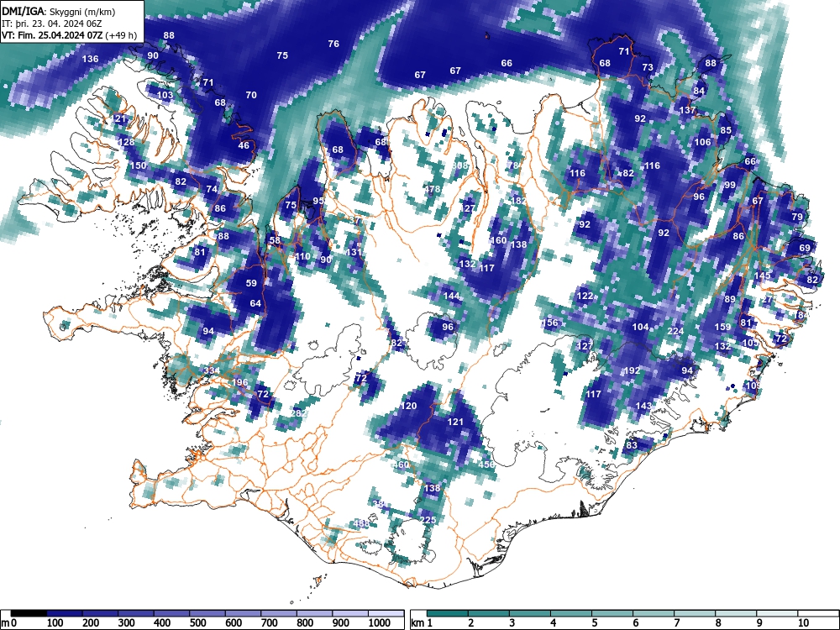This screenshot has width=840, height=630.
Task: Click the light teal swatch between km 8 and 9
Action: pyautogui.click(x=736, y=613)
